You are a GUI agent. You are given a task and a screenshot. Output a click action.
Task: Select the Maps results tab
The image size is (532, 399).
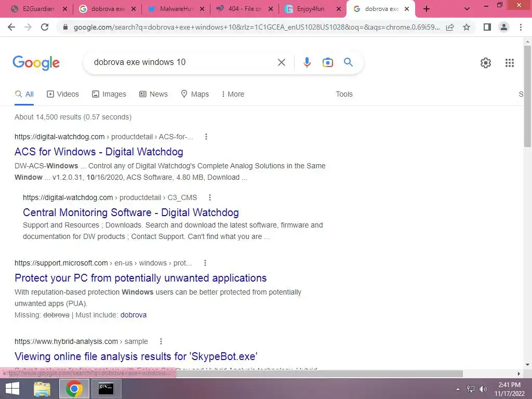coord(195,95)
